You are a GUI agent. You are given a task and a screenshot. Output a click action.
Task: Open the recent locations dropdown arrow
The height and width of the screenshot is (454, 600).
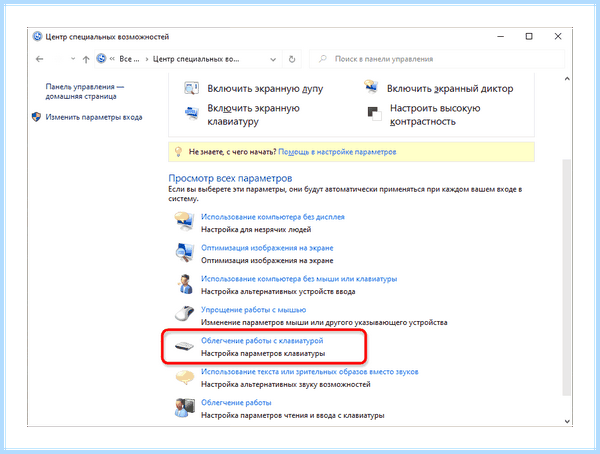coord(73,59)
